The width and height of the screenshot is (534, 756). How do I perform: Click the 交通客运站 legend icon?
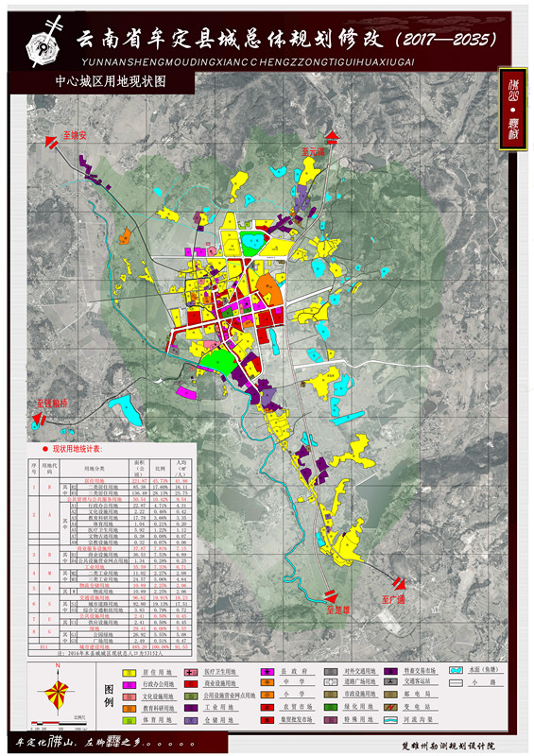click(x=390, y=682)
